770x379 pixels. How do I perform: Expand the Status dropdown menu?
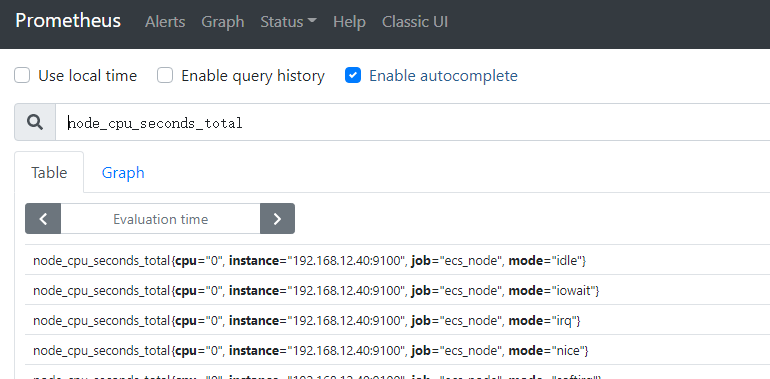coord(288,22)
